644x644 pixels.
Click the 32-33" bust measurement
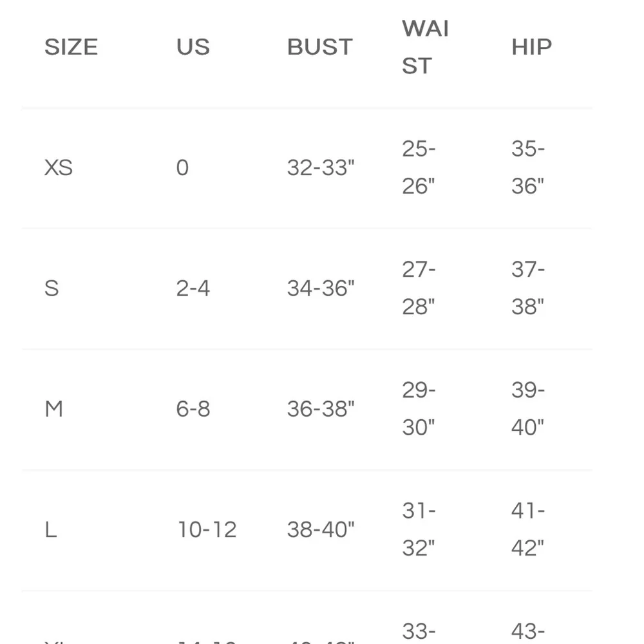[321, 168]
